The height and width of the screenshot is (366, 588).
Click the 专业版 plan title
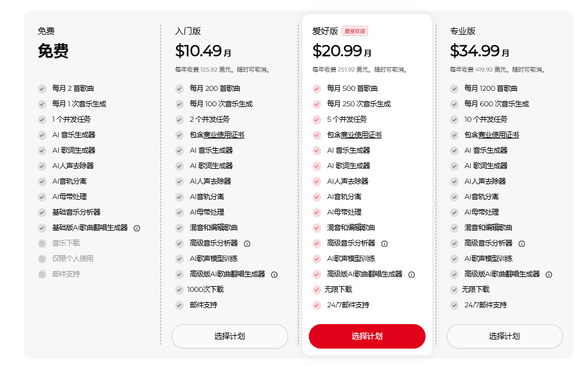coord(462,31)
